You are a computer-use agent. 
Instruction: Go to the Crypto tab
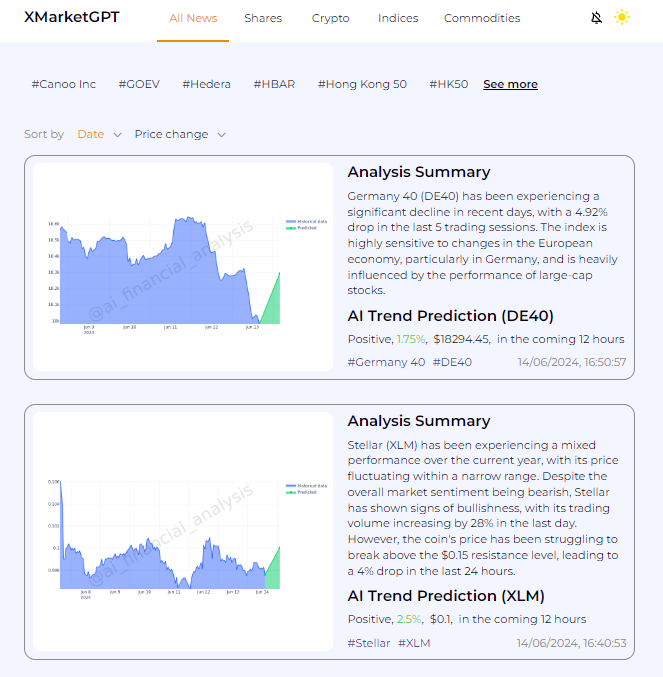(x=330, y=18)
